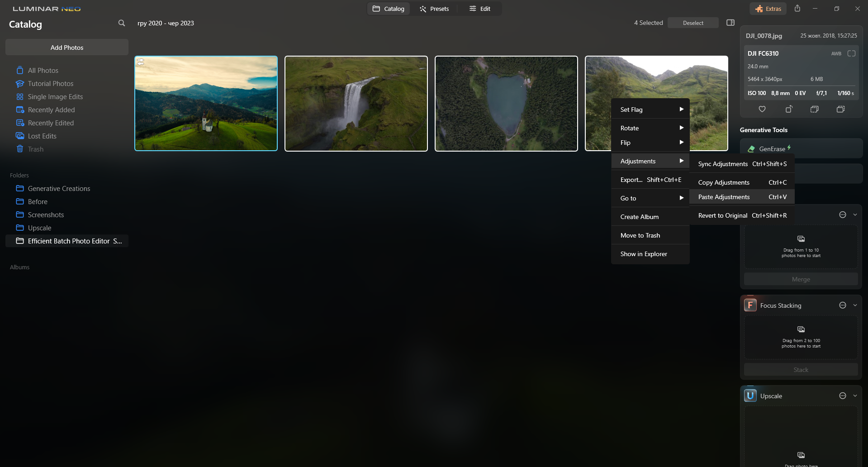The image size is (868, 467).
Task: Click the Albums section heading
Action: click(19, 267)
